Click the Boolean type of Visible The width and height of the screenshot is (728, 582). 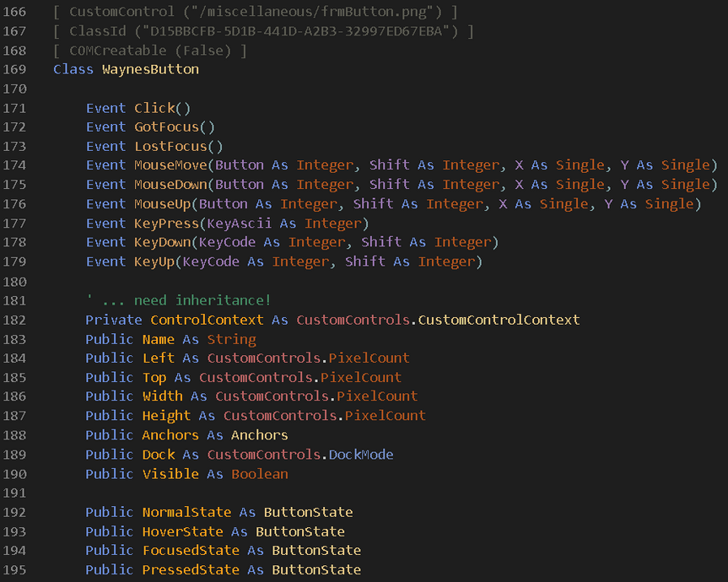click(x=260, y=474)
